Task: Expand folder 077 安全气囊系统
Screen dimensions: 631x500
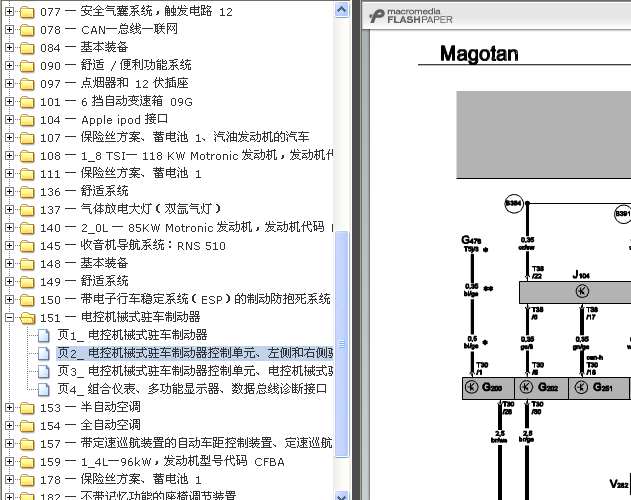Action: 9,12
